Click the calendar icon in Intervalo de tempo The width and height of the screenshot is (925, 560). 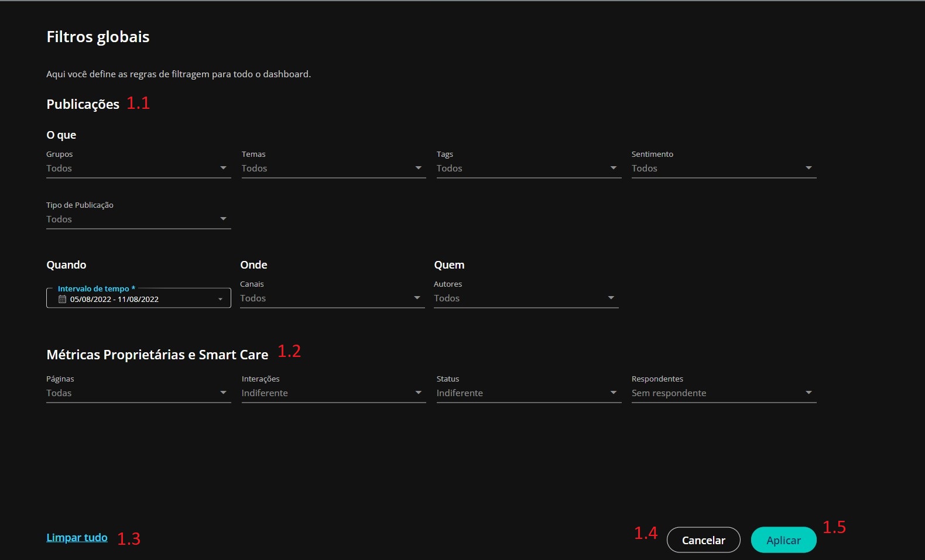click(62, 299)
